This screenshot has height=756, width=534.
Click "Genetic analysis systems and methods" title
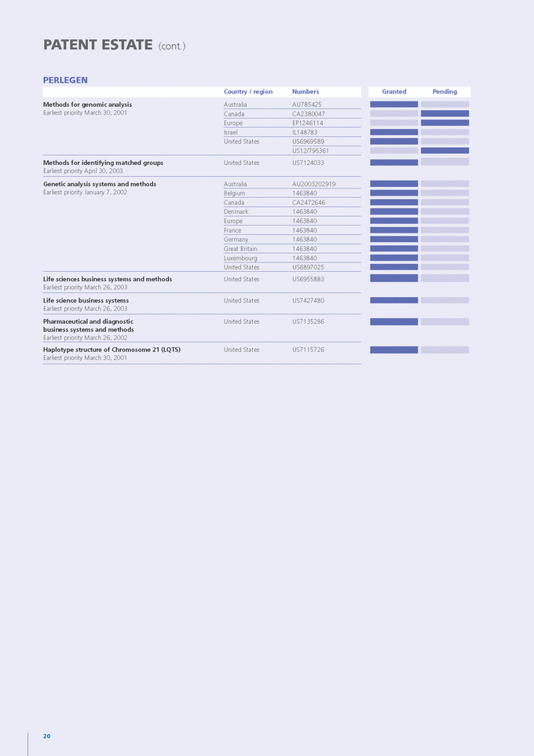click(x=99, y=184)
